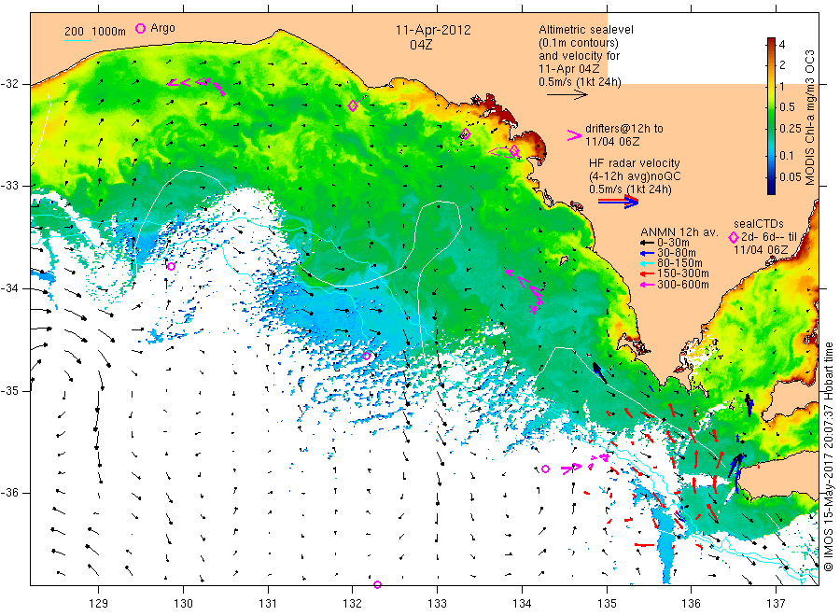This screenshot has width=840, height=616.
Task: Click the 'Argo' legend label
Action: [x=162, y=28]
